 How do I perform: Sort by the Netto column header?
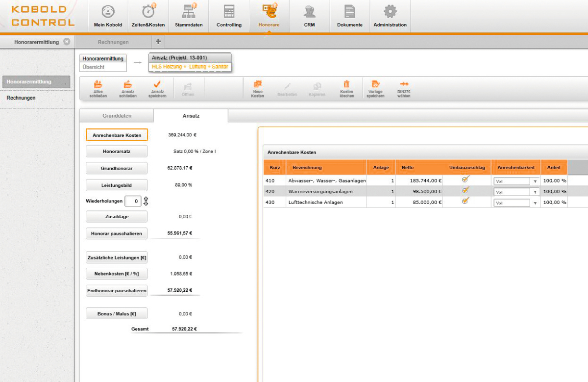tap(419, 167)
